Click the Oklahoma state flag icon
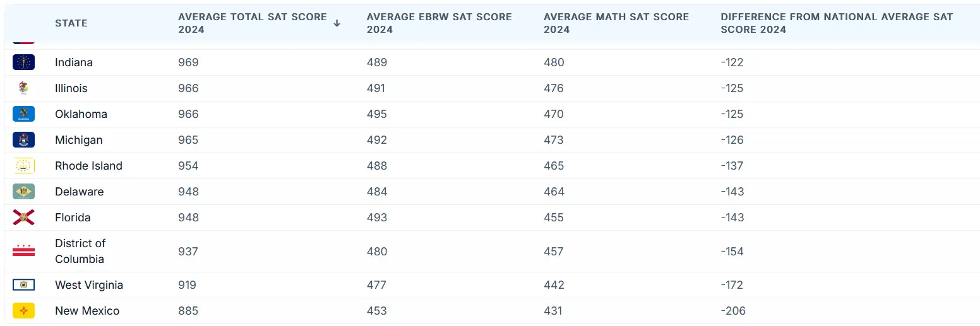This screenshot has height=326, width=980. 23,114
